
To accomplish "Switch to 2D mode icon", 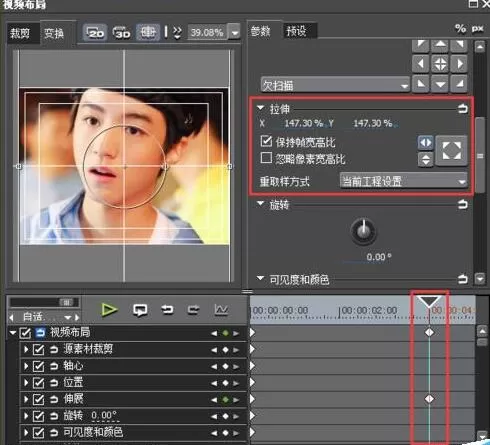I will click(x=95, y=33).
